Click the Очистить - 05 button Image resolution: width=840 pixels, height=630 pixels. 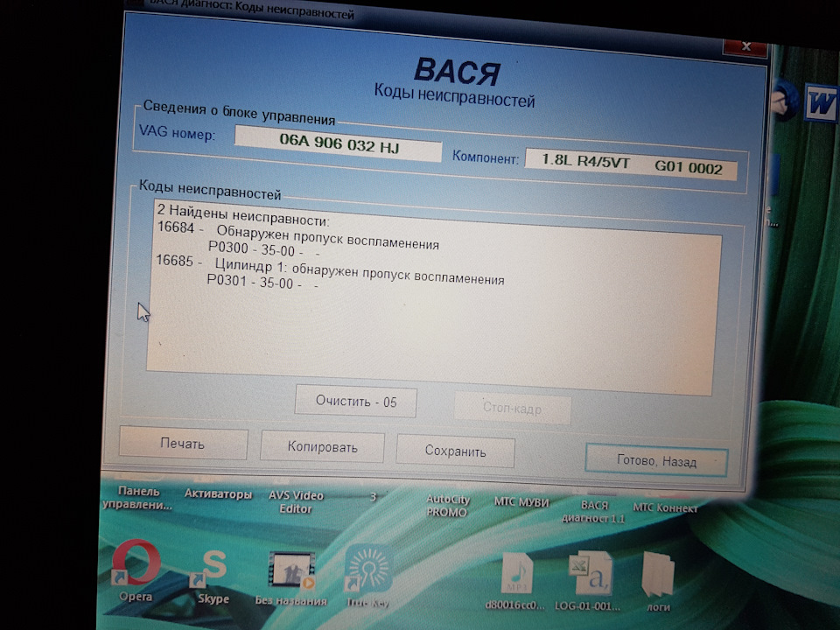(356, 402)
